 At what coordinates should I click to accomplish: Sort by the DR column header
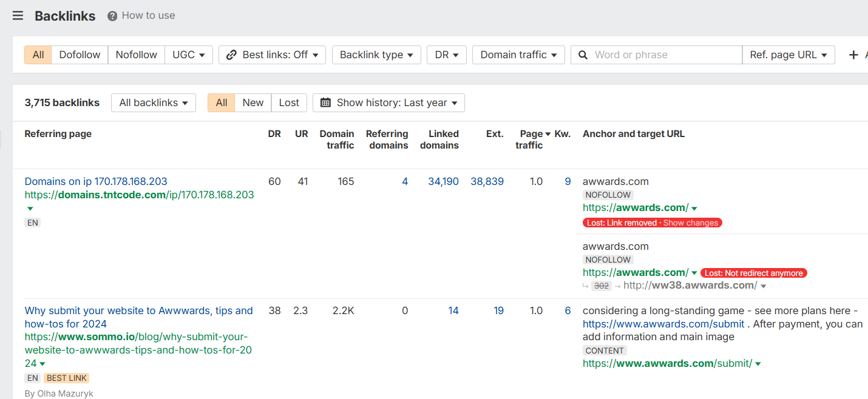pos(274,134)
